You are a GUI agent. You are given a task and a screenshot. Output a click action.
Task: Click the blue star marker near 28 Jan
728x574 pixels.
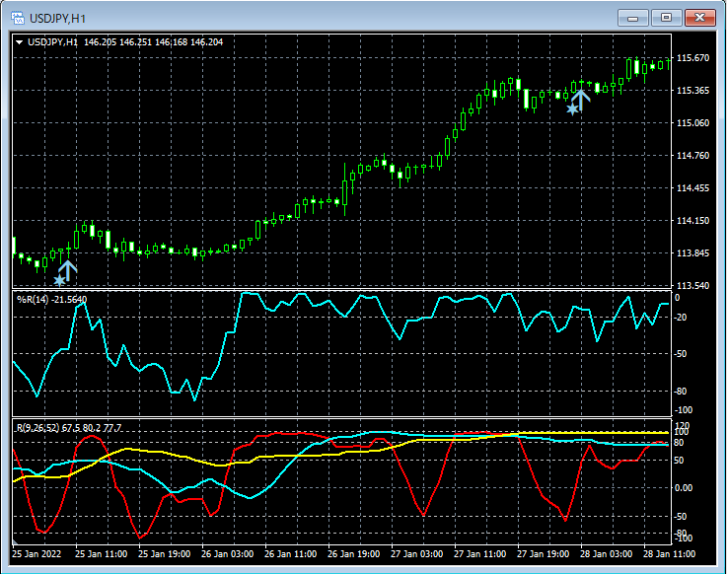[x=572, y=109]
